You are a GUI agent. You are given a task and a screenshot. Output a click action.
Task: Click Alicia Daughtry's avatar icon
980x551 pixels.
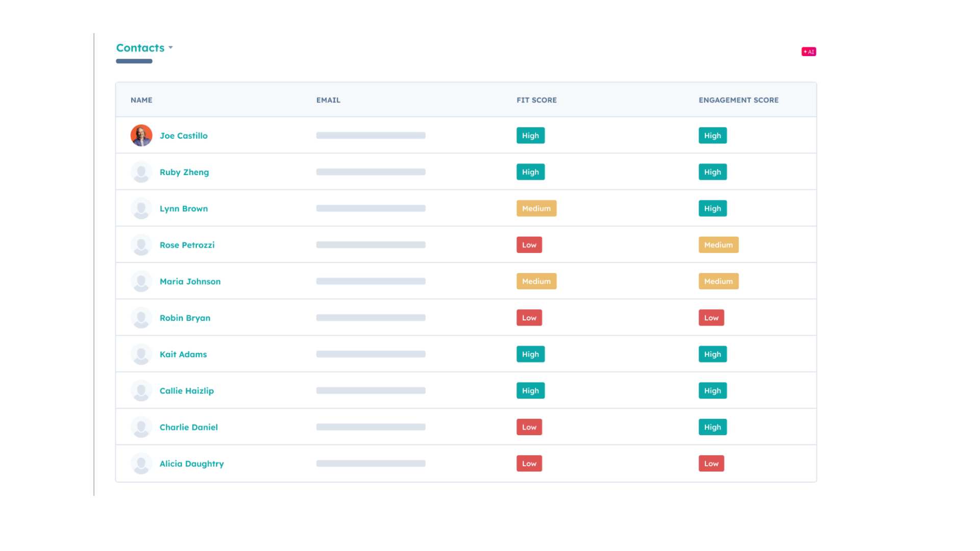[x=141, y=464]
